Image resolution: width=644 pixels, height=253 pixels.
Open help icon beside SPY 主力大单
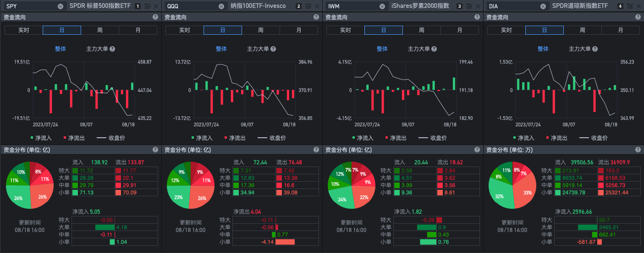point(112,49)
